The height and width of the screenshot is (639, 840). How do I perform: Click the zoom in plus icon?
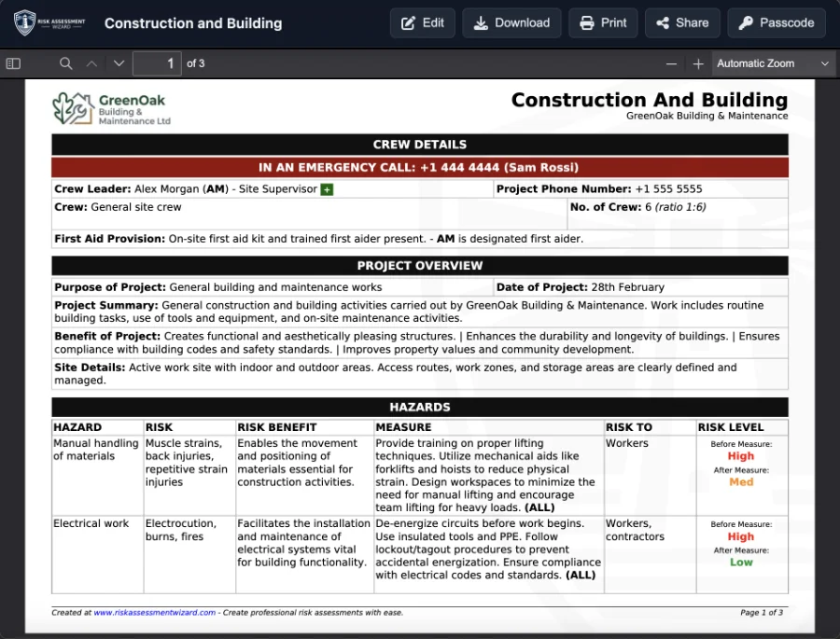tap(698, 63)
